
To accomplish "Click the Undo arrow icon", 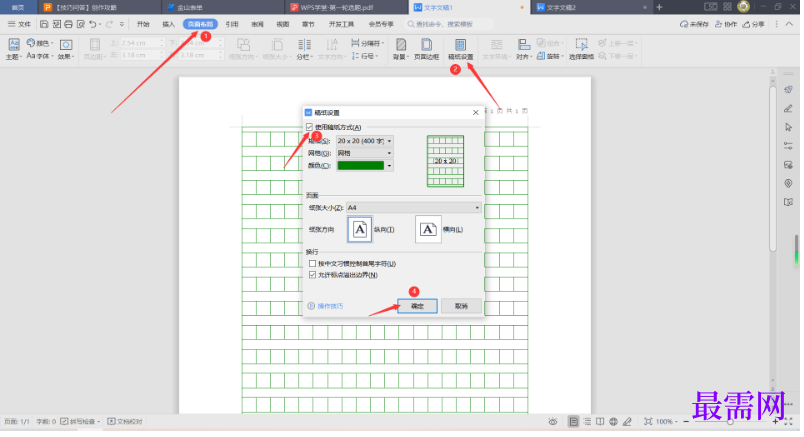I will (93, 24).
